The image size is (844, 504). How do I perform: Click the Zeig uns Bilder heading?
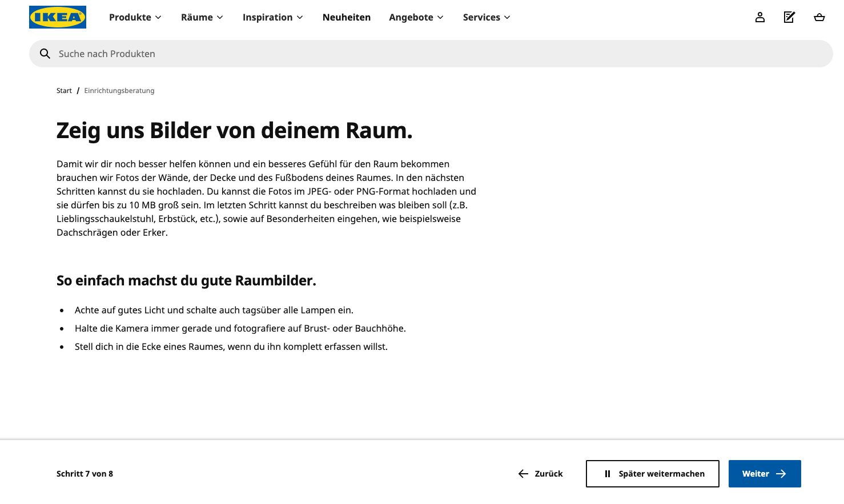[x=234, y=131]
